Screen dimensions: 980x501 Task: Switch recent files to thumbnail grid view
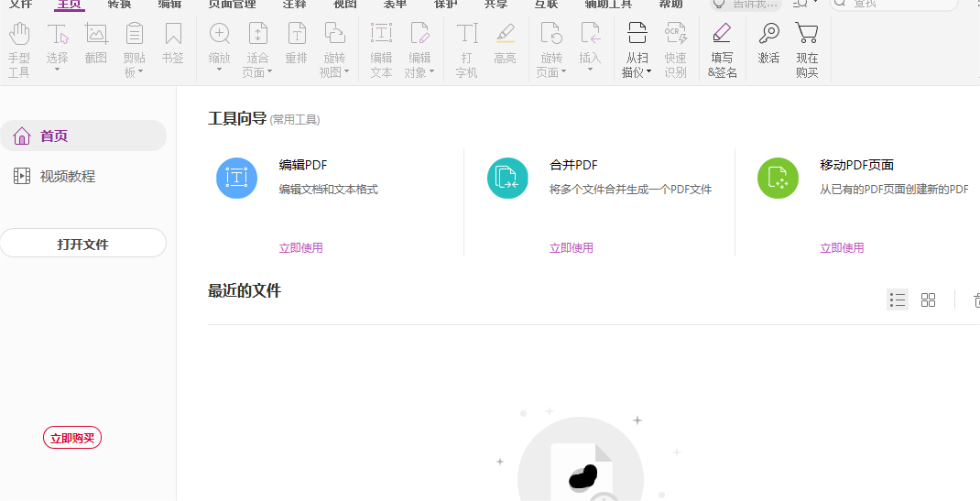click(x=928, y=300)
